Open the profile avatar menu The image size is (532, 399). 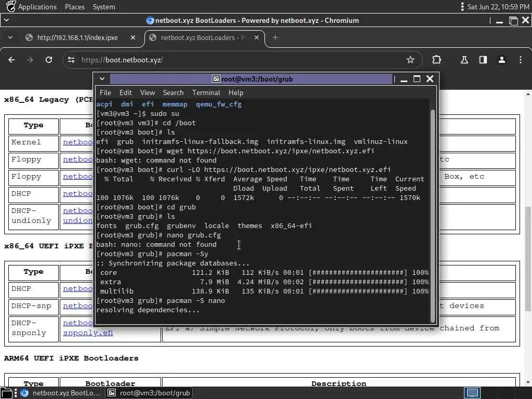tap(502, 60)
